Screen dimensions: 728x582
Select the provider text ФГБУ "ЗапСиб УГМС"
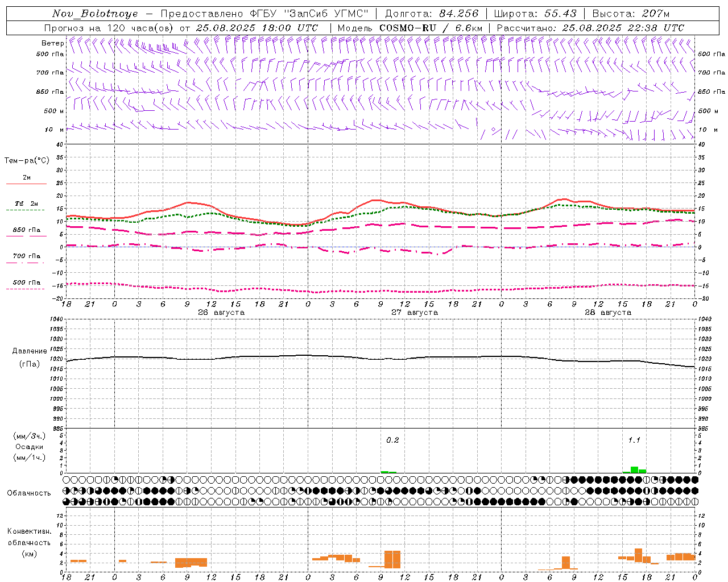pyautogui.click(x=309, y=14)
